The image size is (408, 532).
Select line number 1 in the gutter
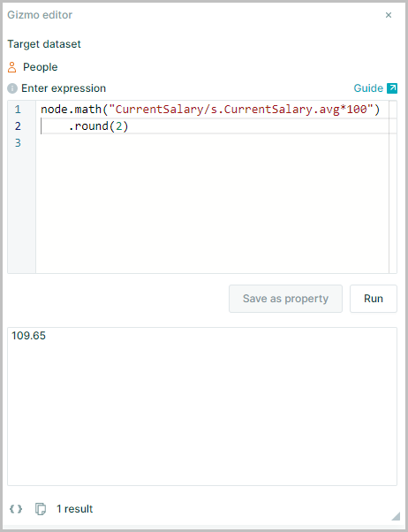[18, 110]
